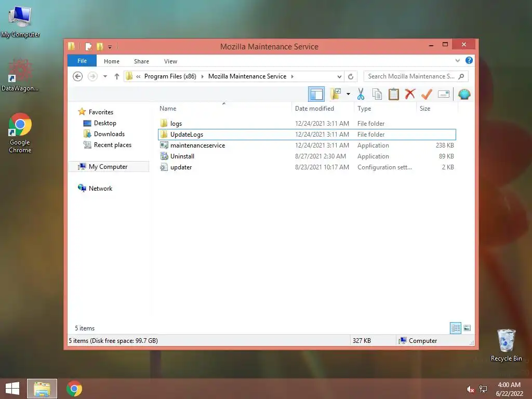Click the teal shell icon in toolbar
This screenshot has width=532, height=399.
coord(464,94)
